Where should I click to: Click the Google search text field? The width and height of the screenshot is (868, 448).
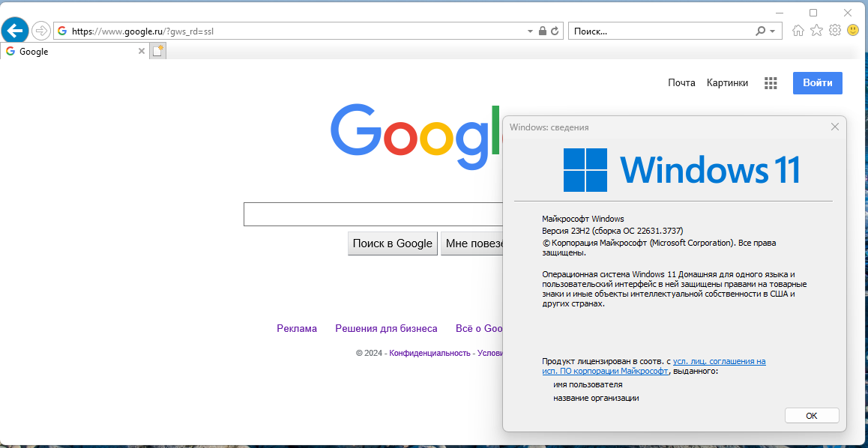pyautogui.click(x=373, y=214)
